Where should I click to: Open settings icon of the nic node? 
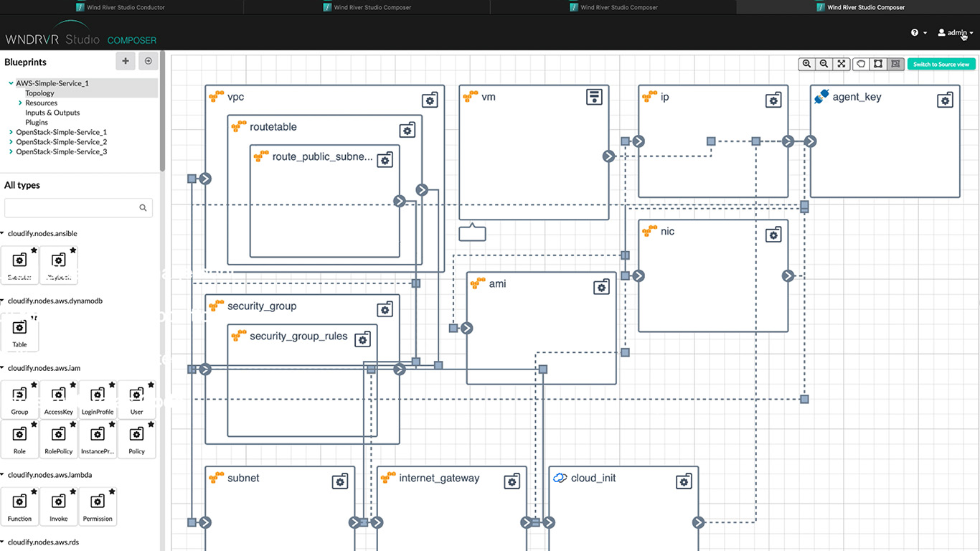773,234
